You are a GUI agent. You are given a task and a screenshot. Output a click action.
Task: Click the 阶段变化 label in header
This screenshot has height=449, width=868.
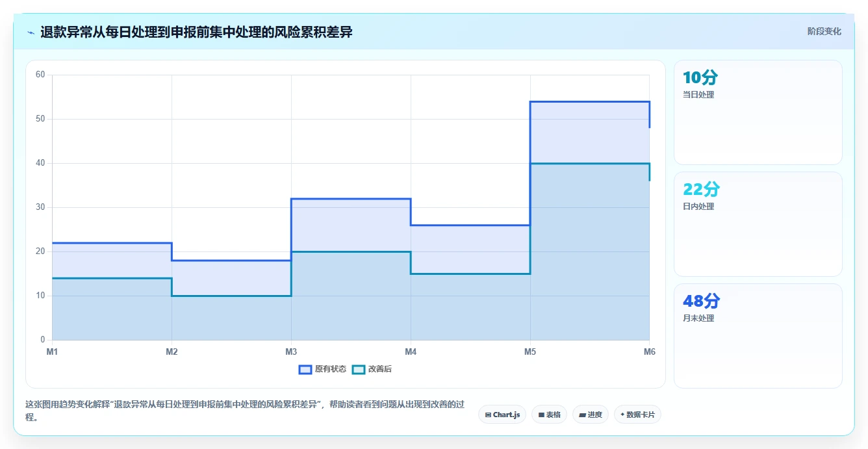[x=824, y=31]
